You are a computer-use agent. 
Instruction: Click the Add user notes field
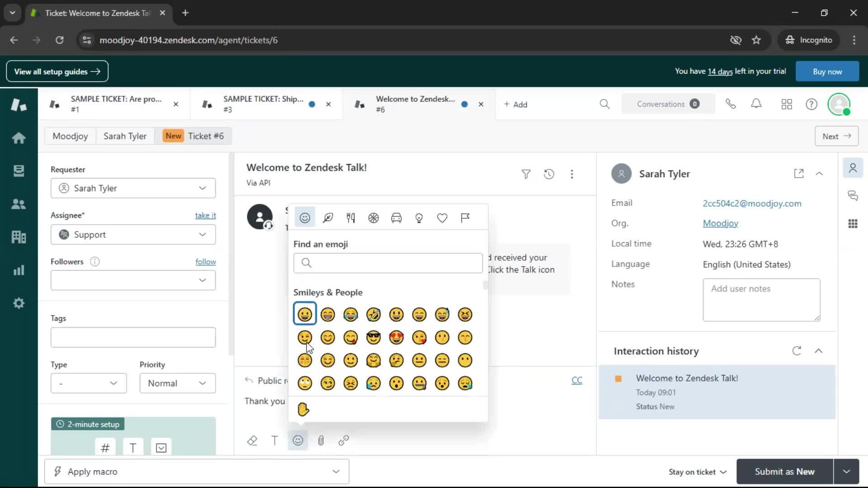click(x=761, y=300)
